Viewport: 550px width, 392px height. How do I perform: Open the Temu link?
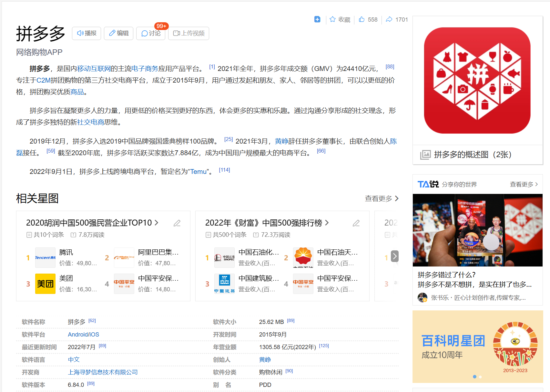tap(198, 172)
